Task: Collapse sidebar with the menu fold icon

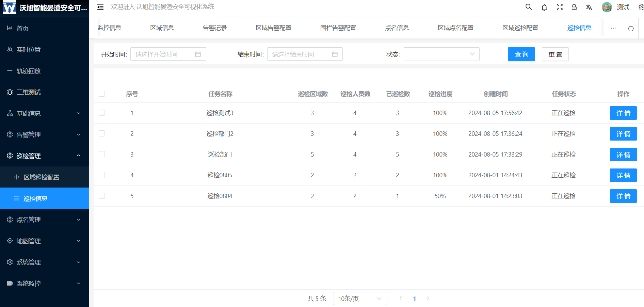Action: point(100,7)
